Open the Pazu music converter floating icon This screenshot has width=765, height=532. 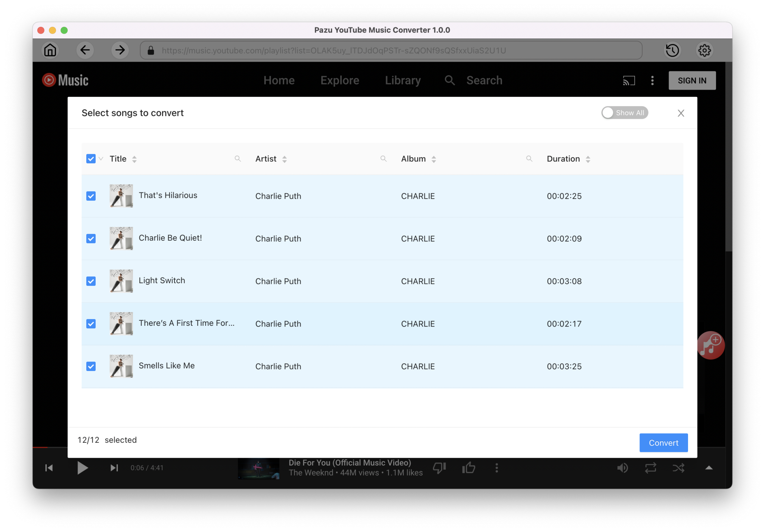click(x=711, y=345)
